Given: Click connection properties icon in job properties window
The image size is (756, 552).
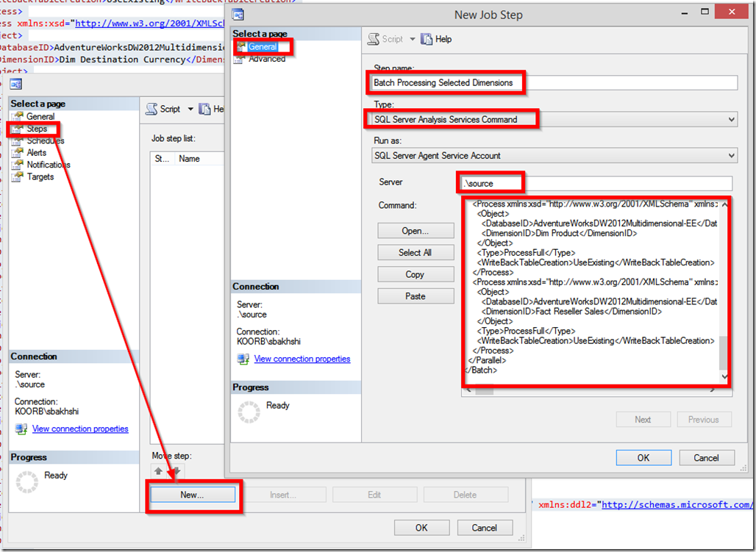Looking at the screenshot, I should click(x=21, y=429).
